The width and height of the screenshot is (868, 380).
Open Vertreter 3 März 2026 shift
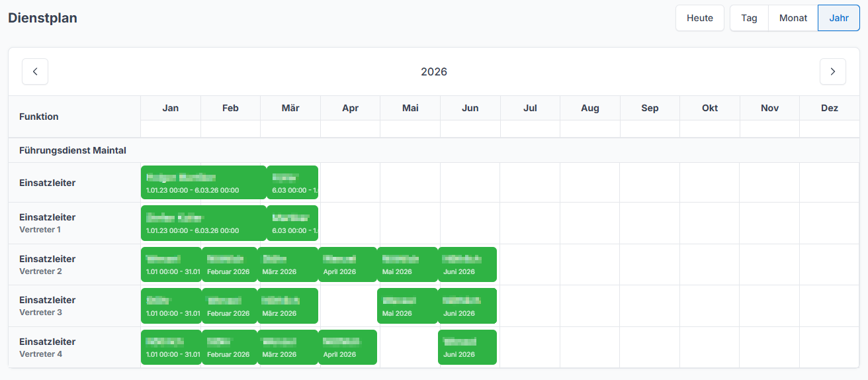click(x=288, y=306)
